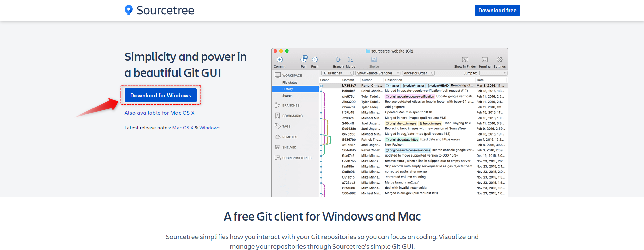Select commit b7358c7 row
644x250 pixels.
coord(414,86)
